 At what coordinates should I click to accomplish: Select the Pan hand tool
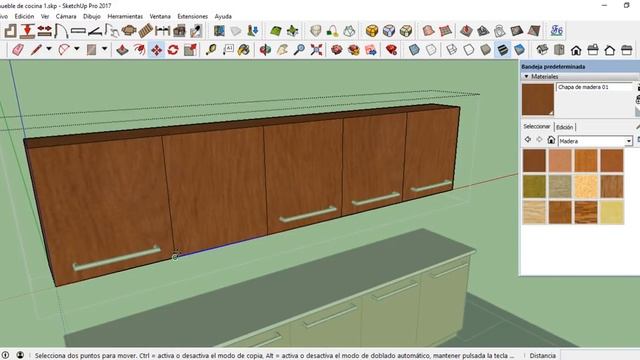(x=282, y=50)
